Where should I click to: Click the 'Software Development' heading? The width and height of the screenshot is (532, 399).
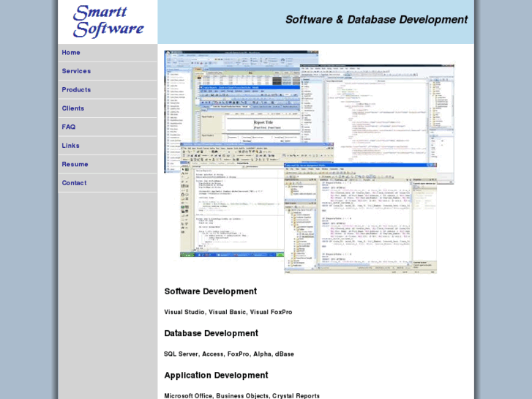(211, 291)
